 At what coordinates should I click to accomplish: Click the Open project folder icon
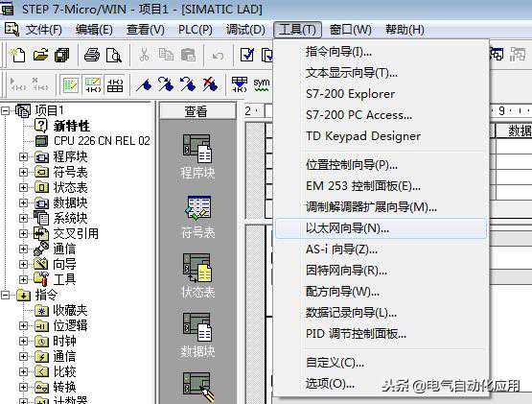(x=40, y=55)
